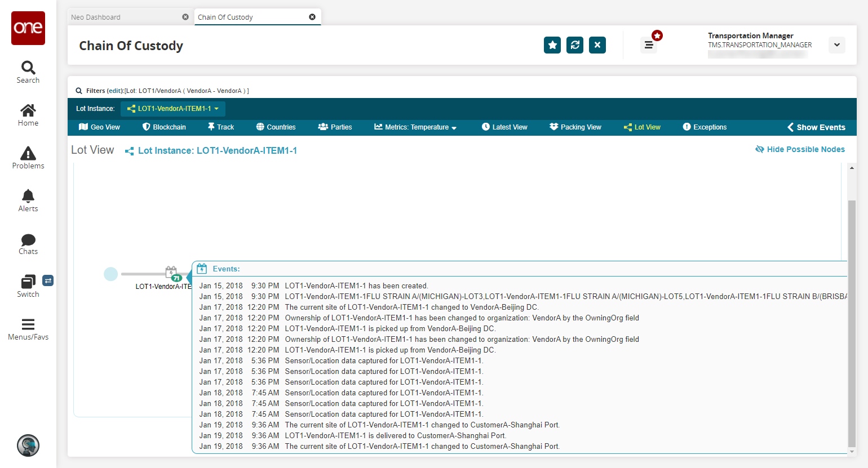Open the Metrics: Temperature dropdown
This screenshot has width=868, height=468.
[x=415, y=127]
